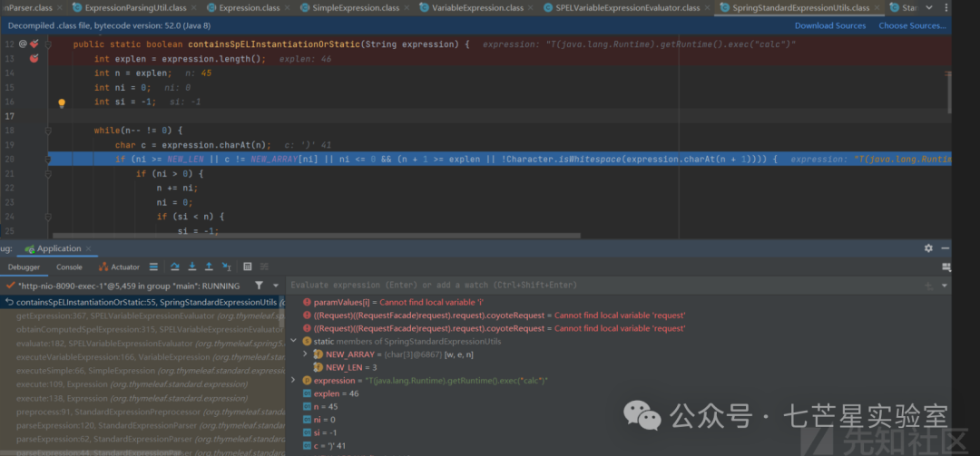Open VariableExpression.class tab
The width and height of the screenshot is (980, 456).
pyautogui.click(x=478, y=7)
